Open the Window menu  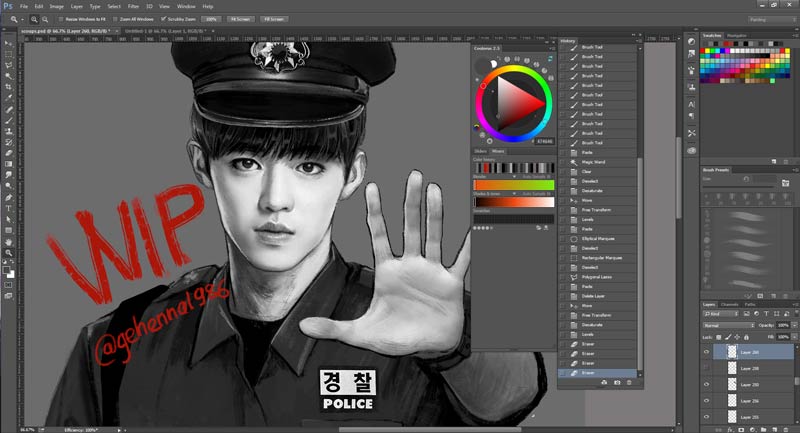coord(186,7)
